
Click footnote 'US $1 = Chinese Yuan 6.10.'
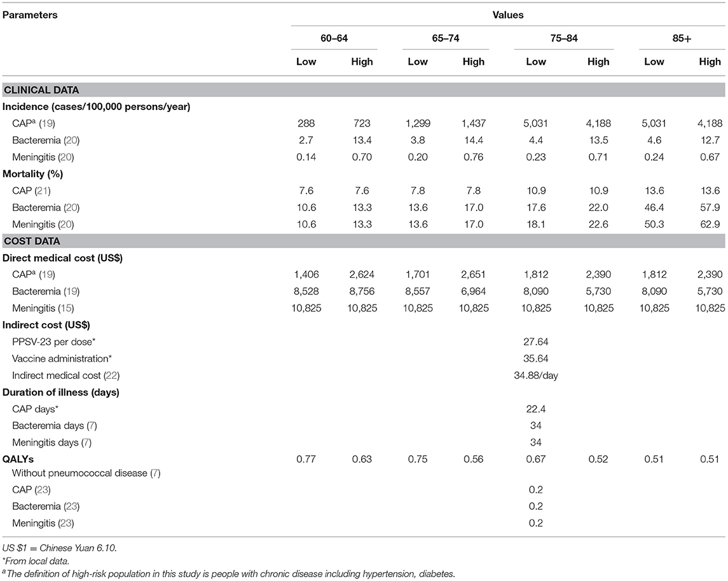pyautogui.click(x=59, y=548)
